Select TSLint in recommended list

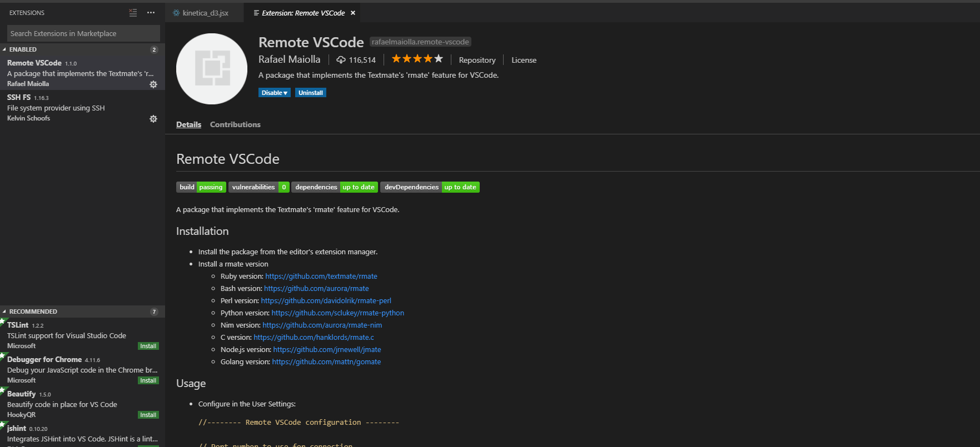[82, 335]
